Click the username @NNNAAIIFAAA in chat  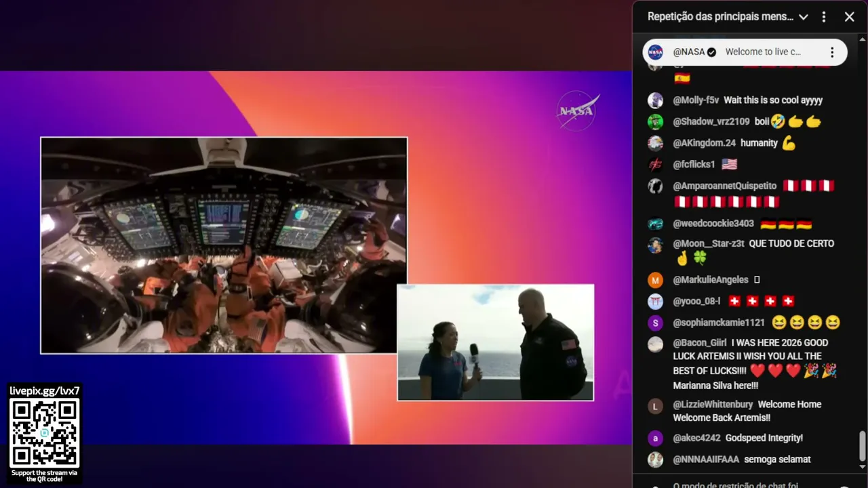(706, 460)
